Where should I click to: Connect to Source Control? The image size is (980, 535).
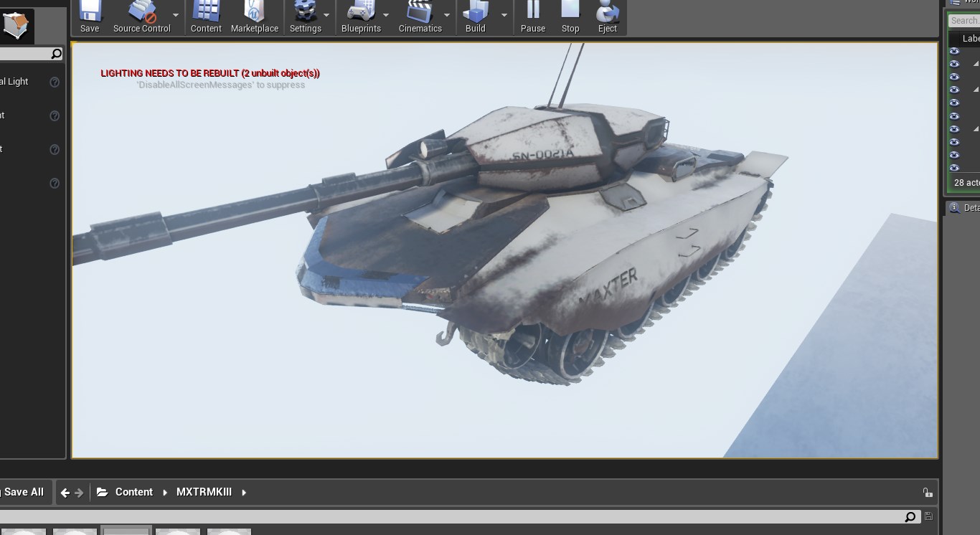click(141, 14)
